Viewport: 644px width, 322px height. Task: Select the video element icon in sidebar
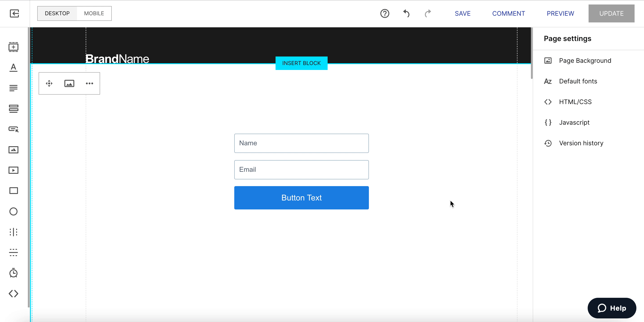point(13,170)
